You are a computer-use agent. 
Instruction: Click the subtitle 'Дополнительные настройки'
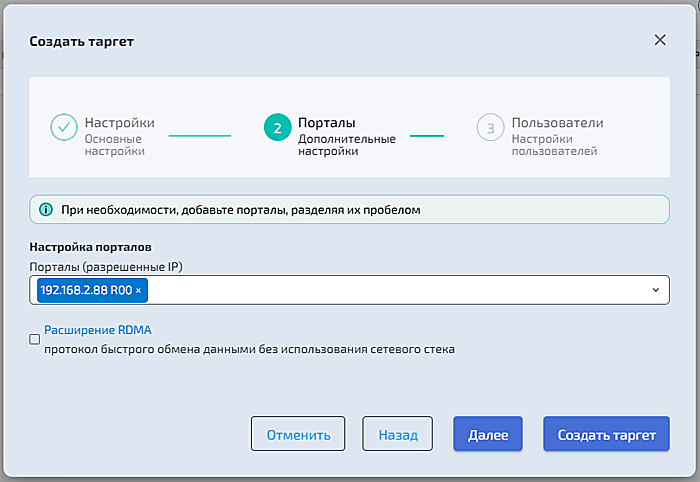pos(346,145)
